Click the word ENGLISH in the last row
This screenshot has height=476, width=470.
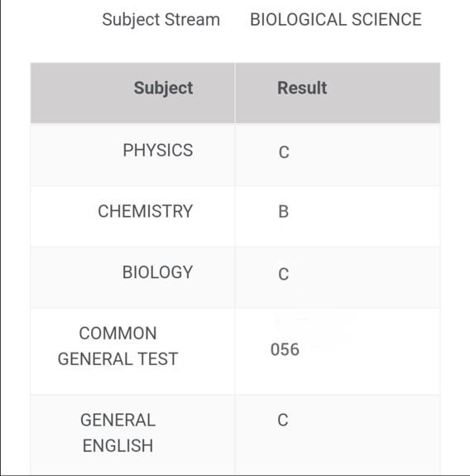pyautogui.click(x=117, y=445)
